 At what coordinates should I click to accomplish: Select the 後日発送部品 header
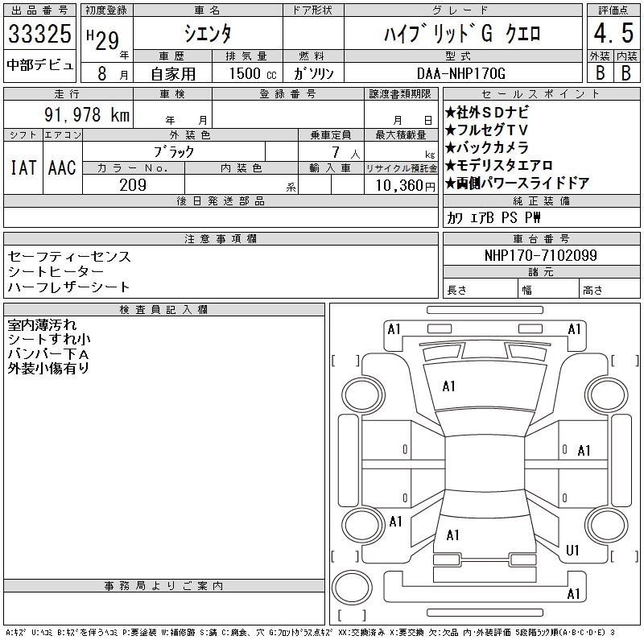[221, 200]
